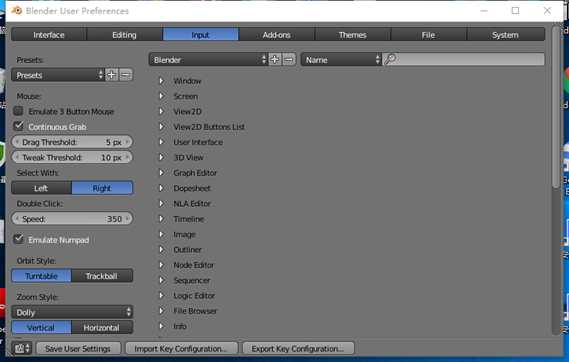Click the Double Click Speed field
Screen dimensions: 569x362
coord(72,219)
